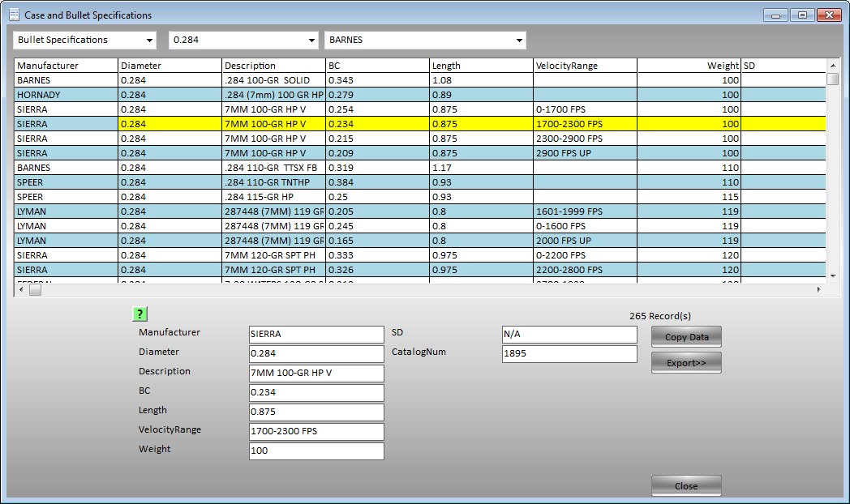This screenshot has width=850, height=504.
Task: Open the BARNES manufacturer dropdown
Action: click(x=517, y=40)
